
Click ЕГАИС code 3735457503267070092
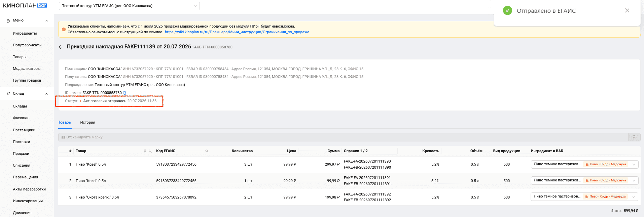click(176, 197)
